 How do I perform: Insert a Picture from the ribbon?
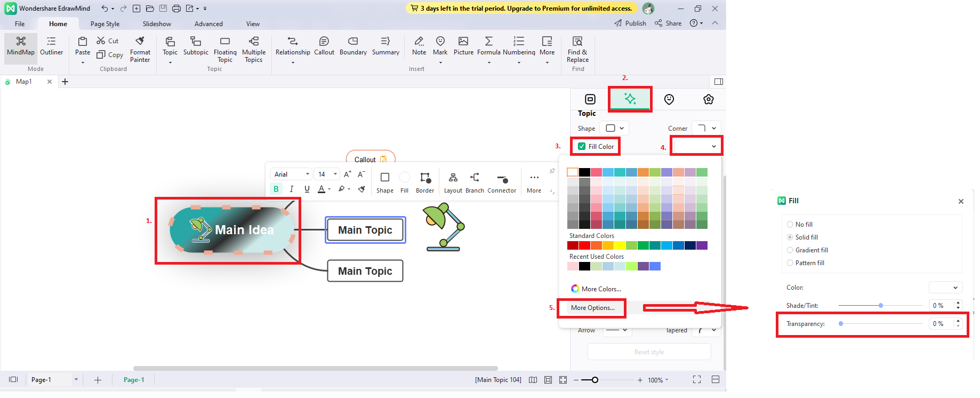pos(463,46)
